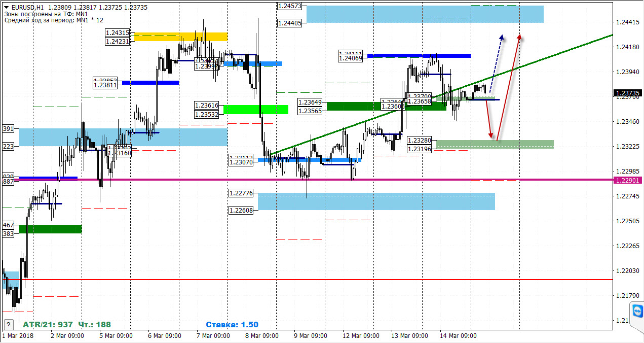Click the 1.24405 price label
644x343 pixels.
tap(290, 23)
